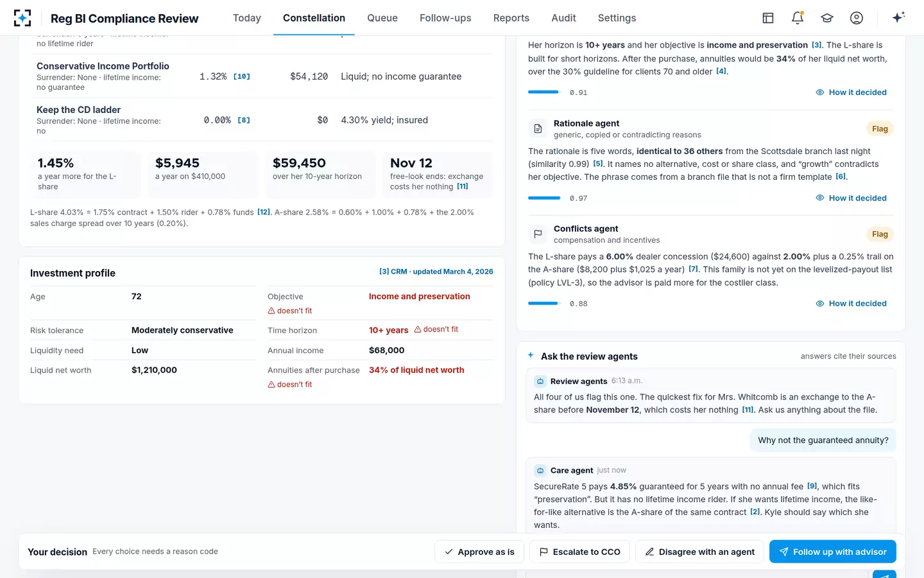Screen dimensions: 924x578
Task: Click Approve as is
Action: (479, 552)
